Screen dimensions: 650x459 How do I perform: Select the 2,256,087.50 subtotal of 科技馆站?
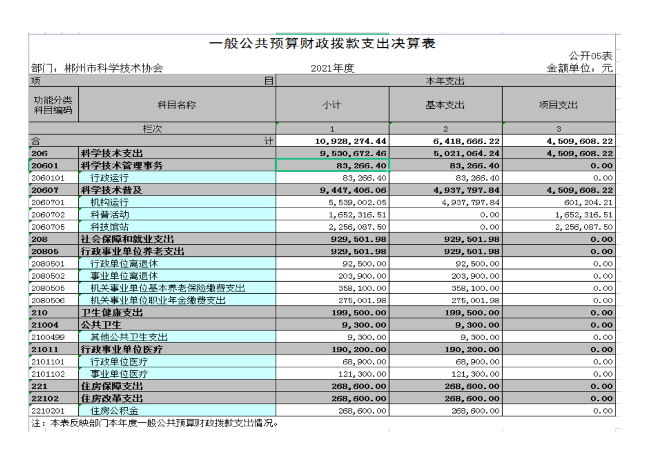coord(332,227)
